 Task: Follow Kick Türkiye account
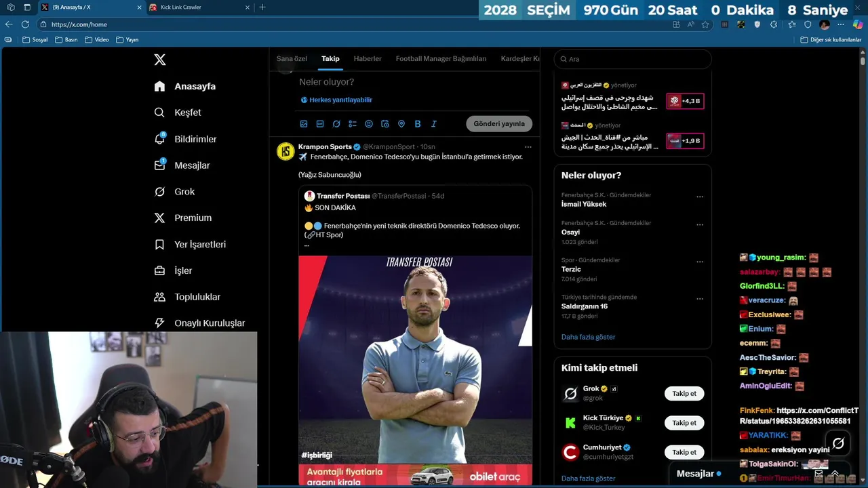pyautogui.click(x=684, y=423)
